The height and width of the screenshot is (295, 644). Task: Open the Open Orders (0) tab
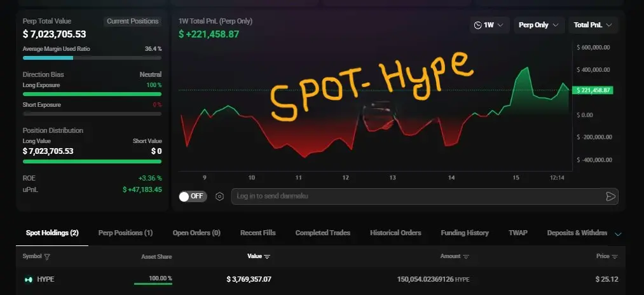click(196, 233)
